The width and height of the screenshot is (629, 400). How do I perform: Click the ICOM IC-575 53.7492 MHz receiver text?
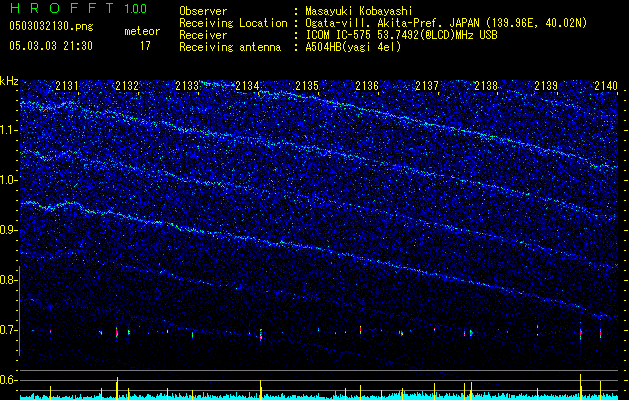(401, 35)
